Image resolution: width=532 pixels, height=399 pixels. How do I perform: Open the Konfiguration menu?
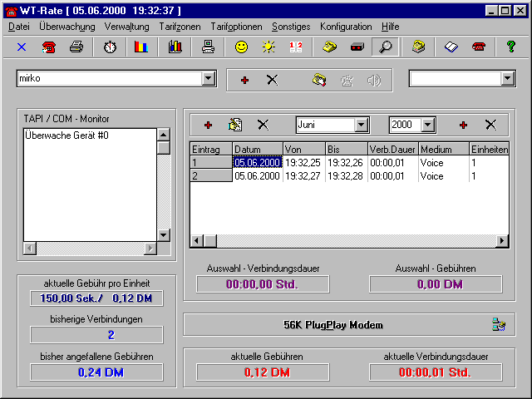346,27
